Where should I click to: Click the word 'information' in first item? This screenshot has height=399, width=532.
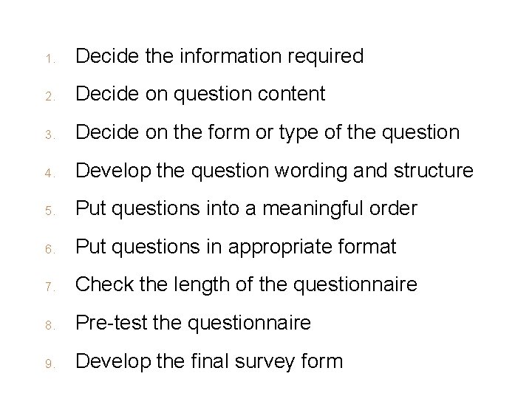tap(231, 56)
